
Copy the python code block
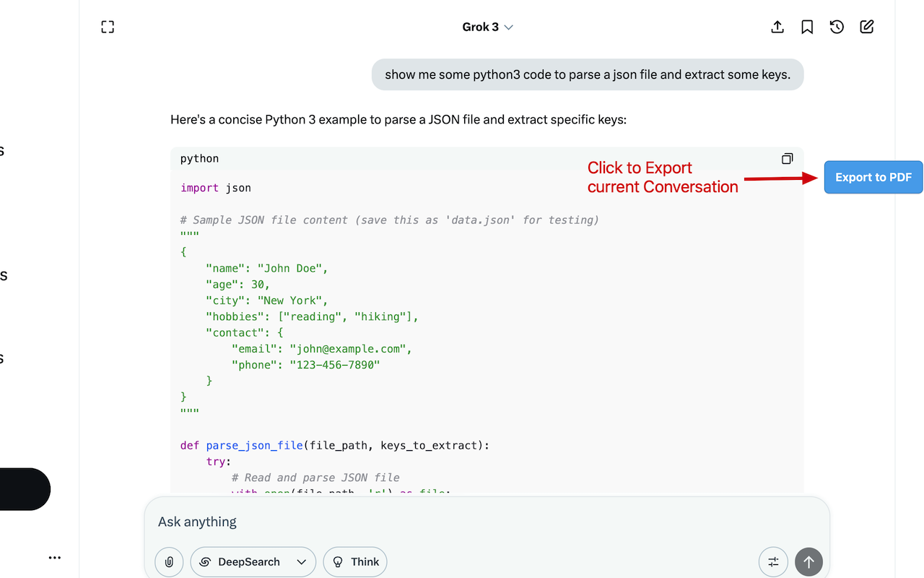(787, 158)
